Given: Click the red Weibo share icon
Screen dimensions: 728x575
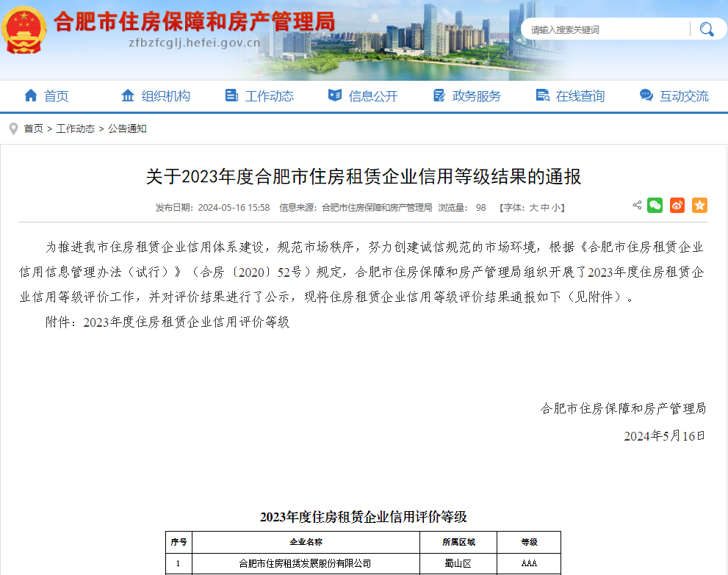Looking at the screenshot, I should tap(677, 206).
